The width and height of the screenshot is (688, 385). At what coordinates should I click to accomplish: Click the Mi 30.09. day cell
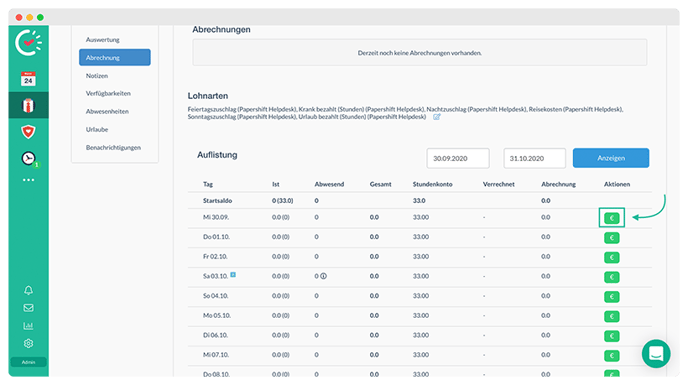point(215,217)
